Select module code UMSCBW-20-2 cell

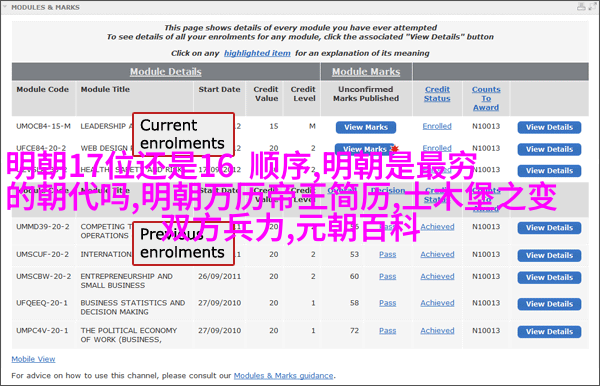[x=44, y=276]
